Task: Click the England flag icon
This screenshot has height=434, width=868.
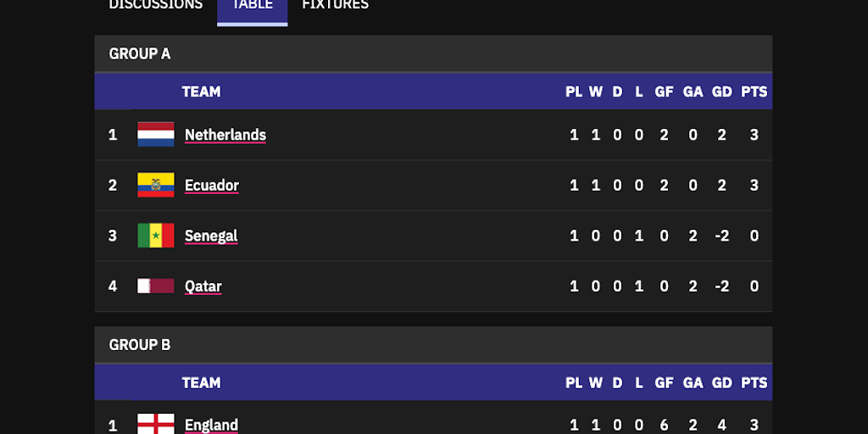Action: point(156,424)
